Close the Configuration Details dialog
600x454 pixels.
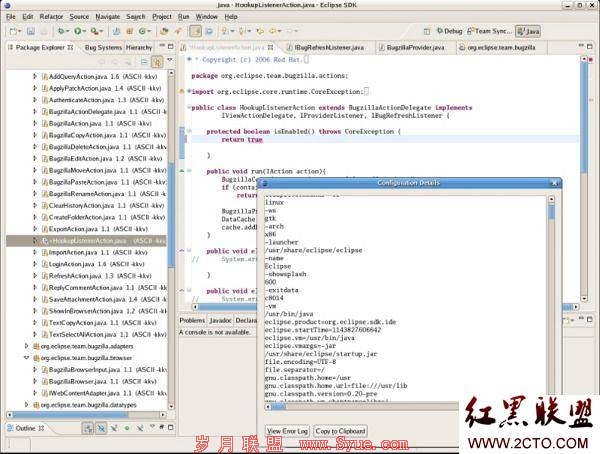[554, 183]
